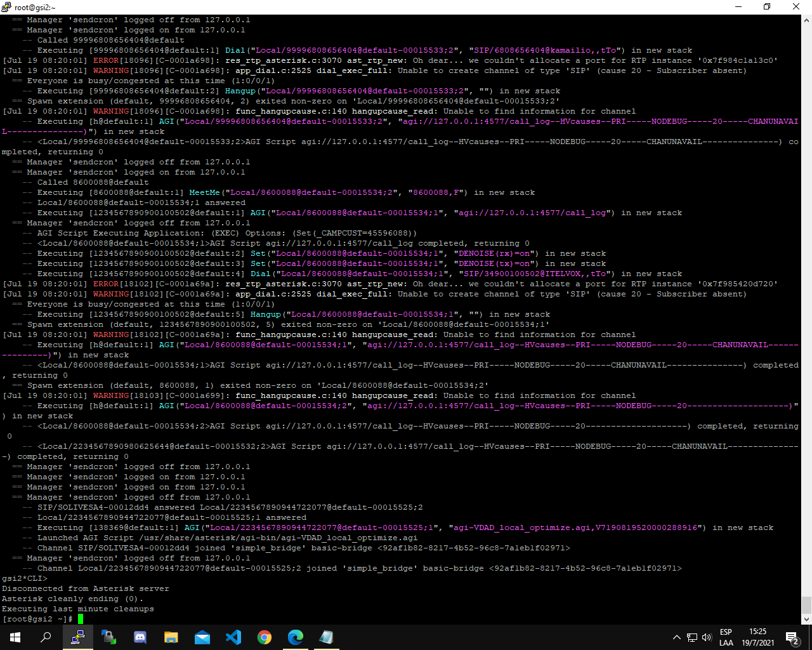Click the 'Called 8600088@default' line
The height and width of the screenshot is (650, 812).
[x=86, y=182]
